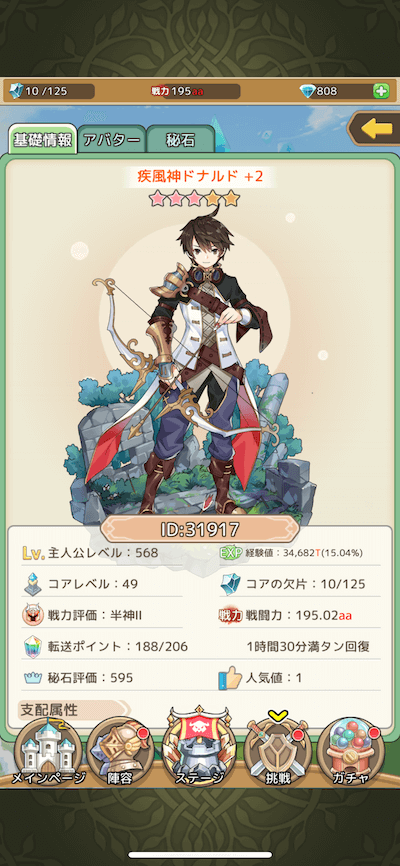Switch to the 秘石 tab
The image size is (400, 866).
(181, 140)
